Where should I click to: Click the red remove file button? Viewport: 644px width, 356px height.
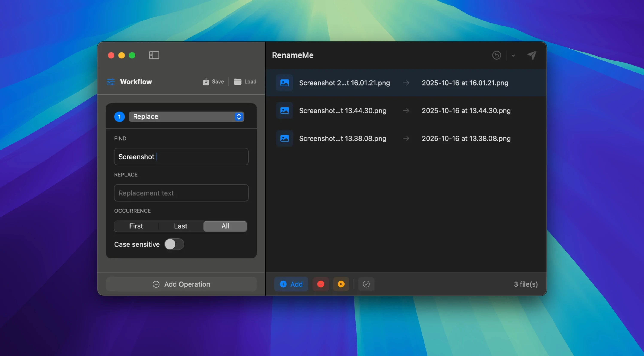pos(320,284)
